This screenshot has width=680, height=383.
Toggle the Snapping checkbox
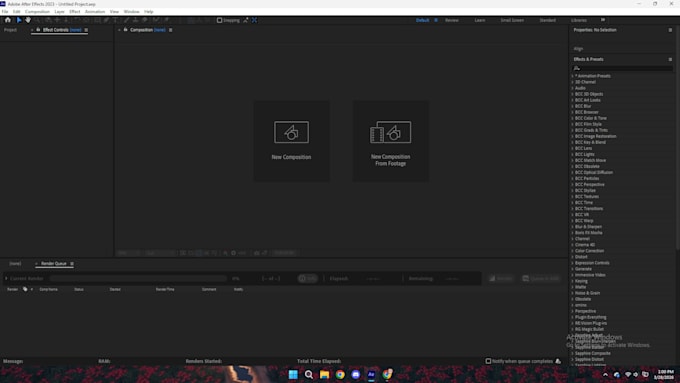[219, 20]
